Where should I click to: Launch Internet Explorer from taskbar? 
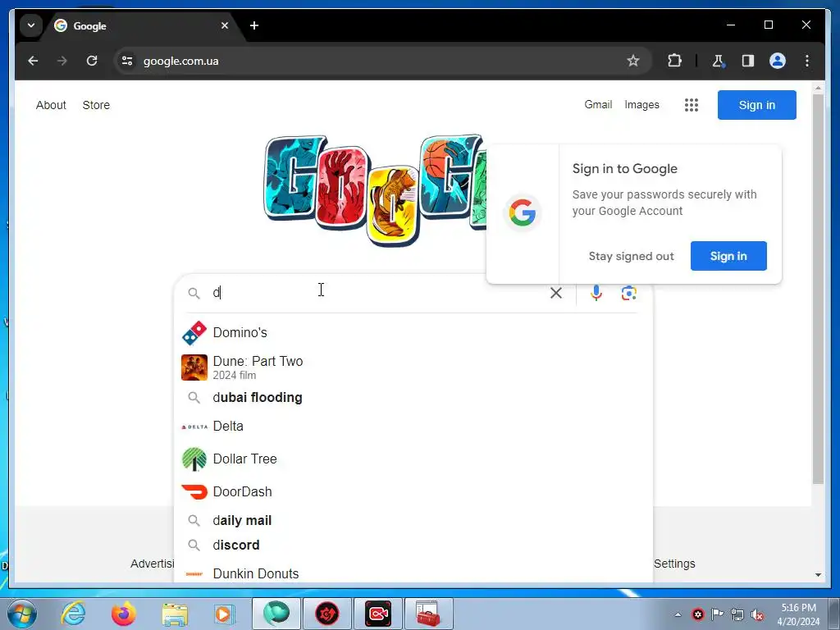click(73, 614)
